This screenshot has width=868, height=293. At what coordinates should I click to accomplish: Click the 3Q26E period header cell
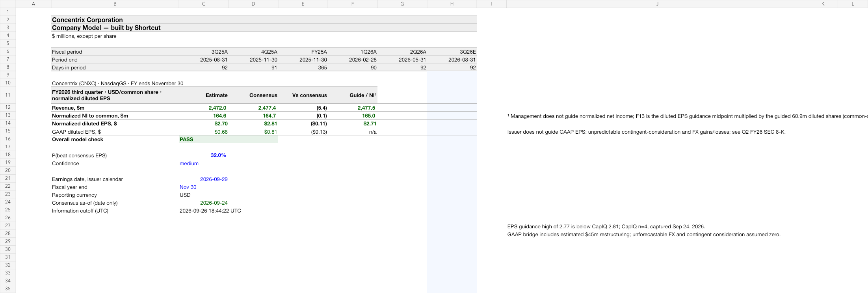click(x=452, y=52)
